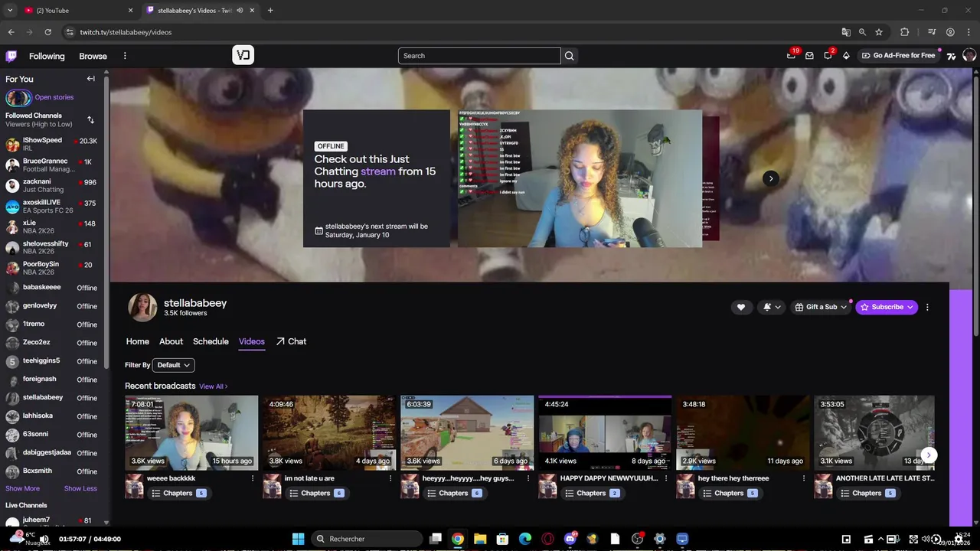Open the browser tab search dropdown
The width and height of the screenshot is (980, 551).
pos(10,10)
